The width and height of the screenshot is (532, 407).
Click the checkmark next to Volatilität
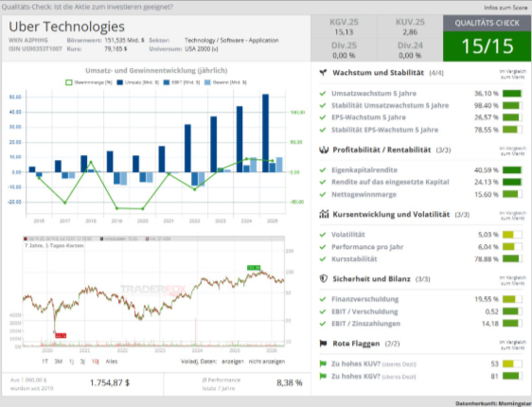(x=323, y=235)
